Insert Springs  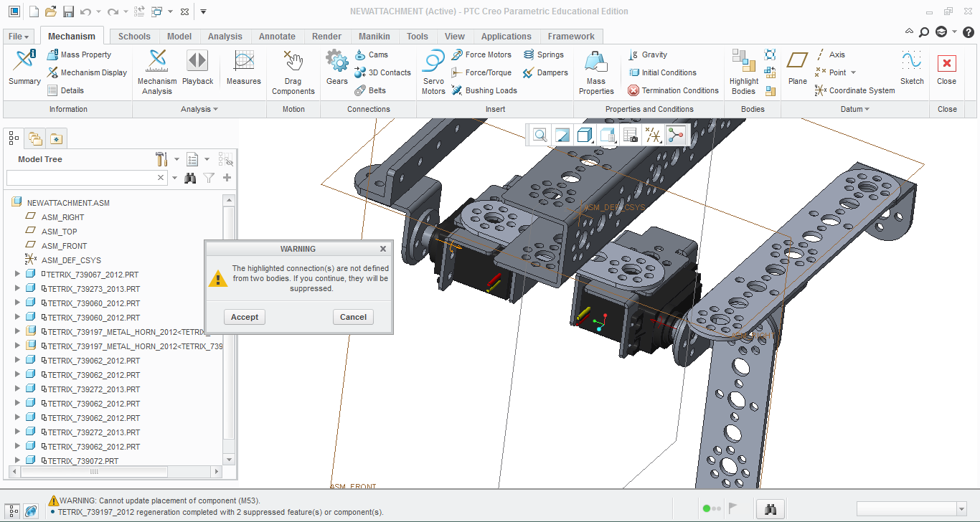[x=543, y=54]
